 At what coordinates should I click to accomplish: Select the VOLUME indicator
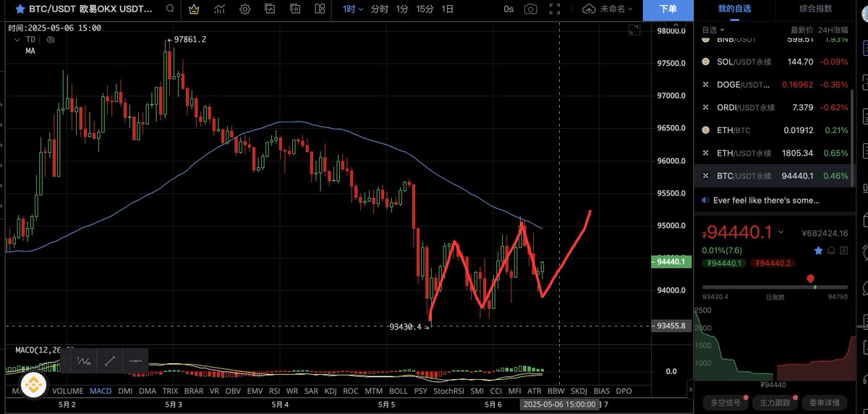pos(67,391)
